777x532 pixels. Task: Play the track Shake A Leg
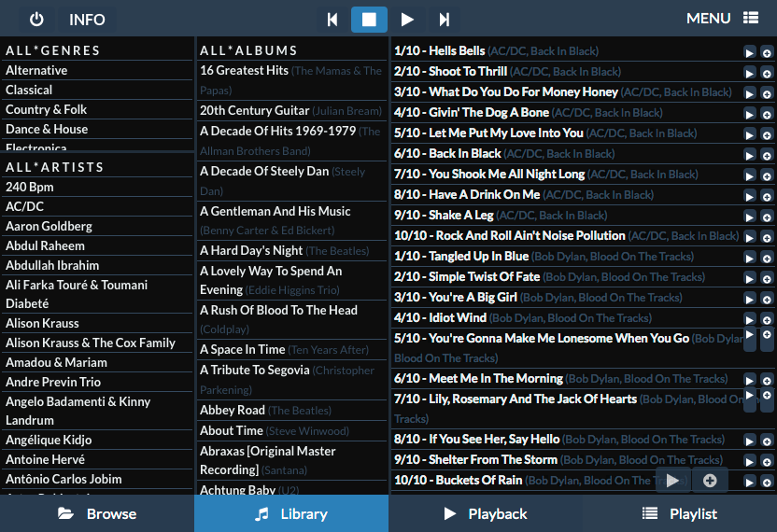point(749,217)
